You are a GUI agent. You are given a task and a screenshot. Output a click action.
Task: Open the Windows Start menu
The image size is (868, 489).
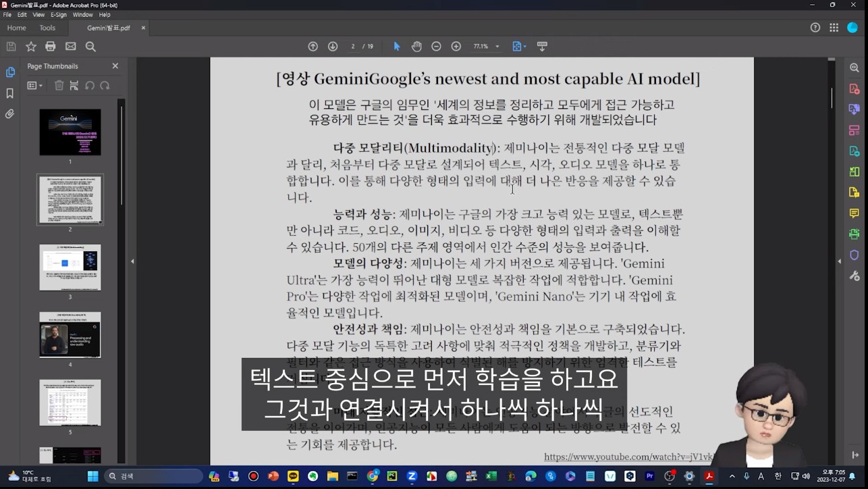(x=93, y=476)
